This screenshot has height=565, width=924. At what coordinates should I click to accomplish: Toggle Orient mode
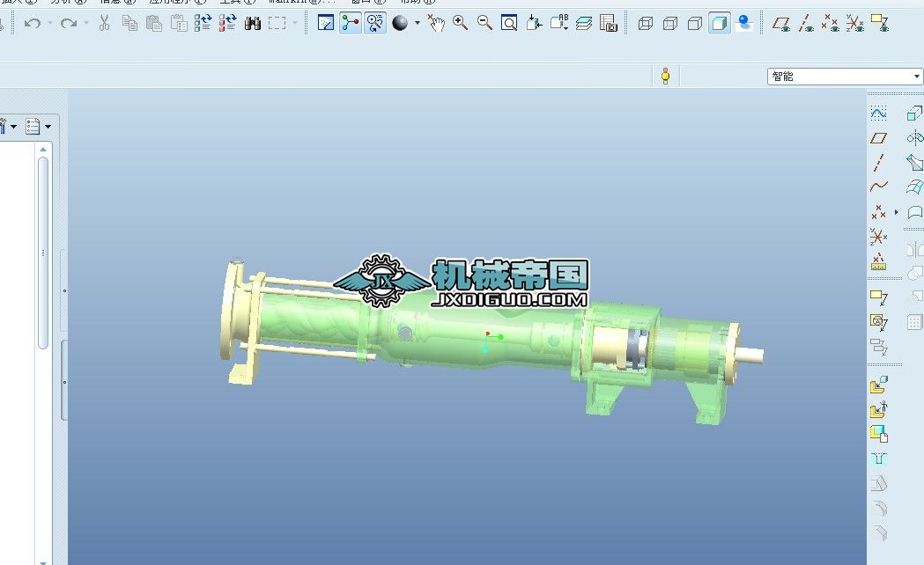click(x=374, y=23)
